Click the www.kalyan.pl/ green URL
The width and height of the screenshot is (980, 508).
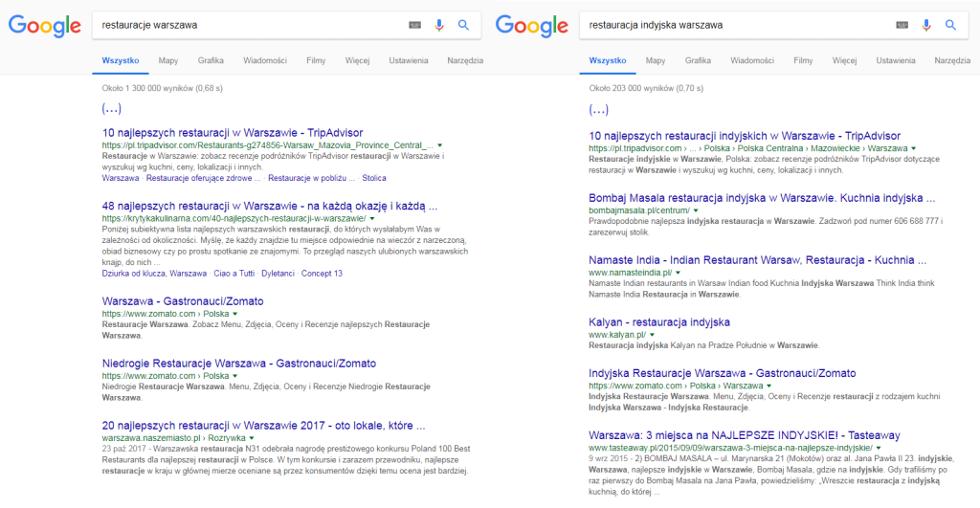(x=617, y=335)
